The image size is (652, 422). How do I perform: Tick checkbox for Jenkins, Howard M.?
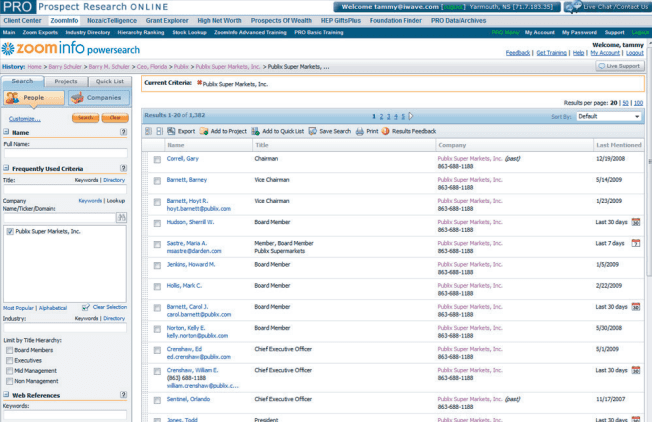157,266
